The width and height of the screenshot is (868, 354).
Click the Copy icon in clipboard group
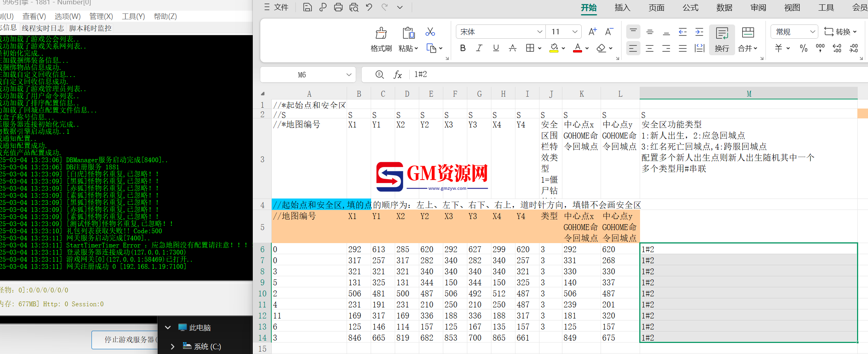point(431,48)
